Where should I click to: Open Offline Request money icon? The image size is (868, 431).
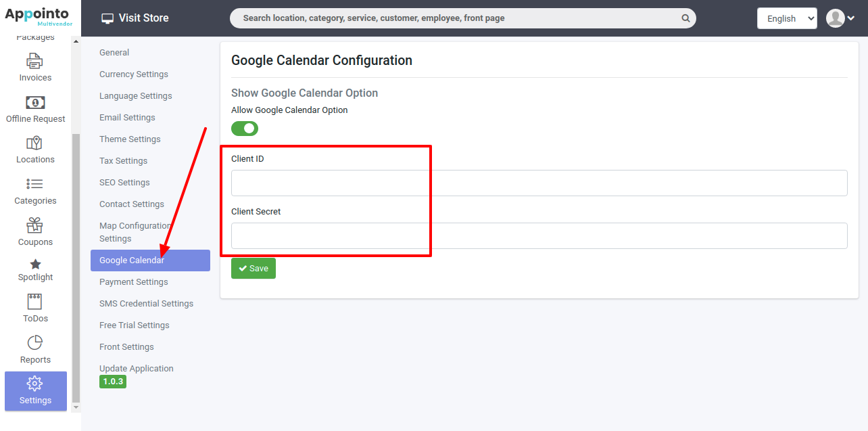pos(35,102)
